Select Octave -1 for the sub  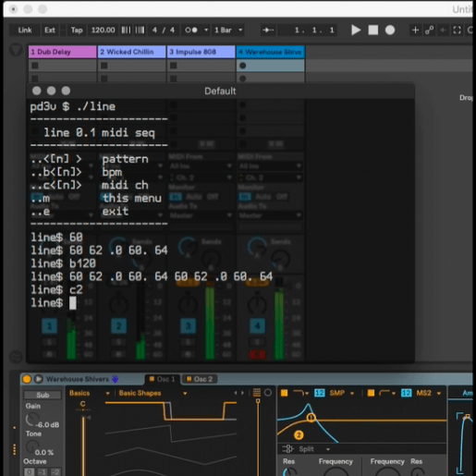click(x=43, y=471)
